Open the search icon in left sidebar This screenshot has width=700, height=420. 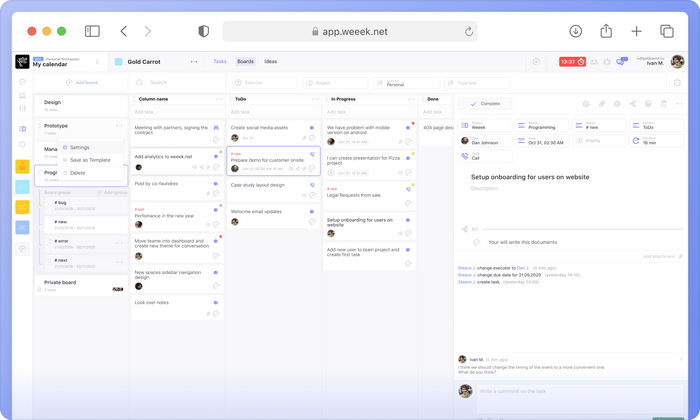click(x=22, y=145)
